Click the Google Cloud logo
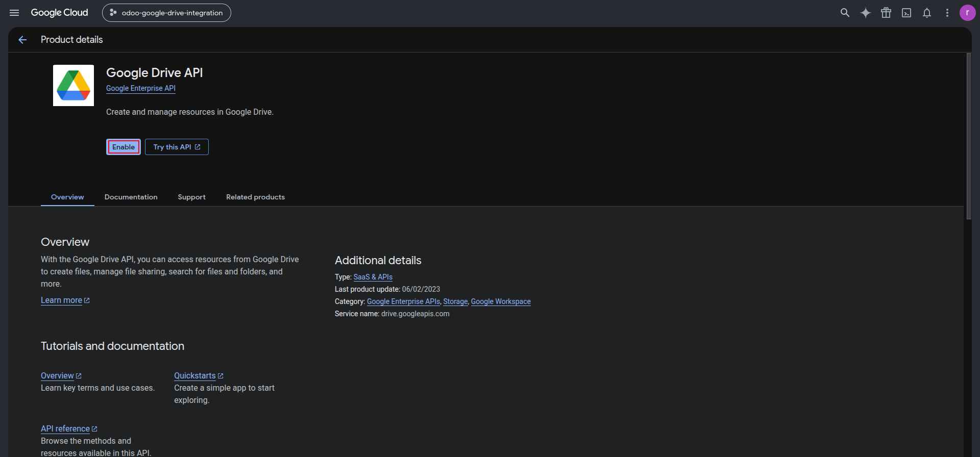Viewport: 980px width, 457px height. 59,13
